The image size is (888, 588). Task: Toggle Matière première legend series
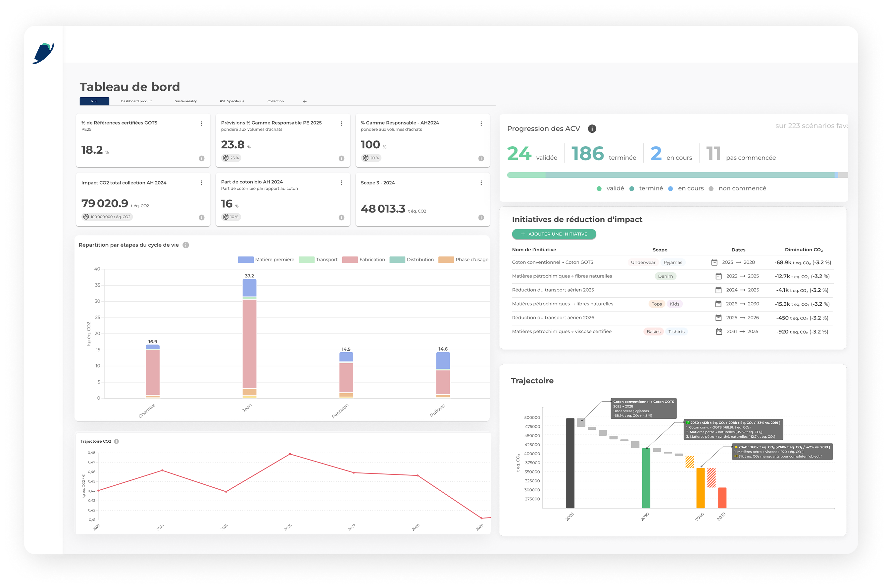266,260
